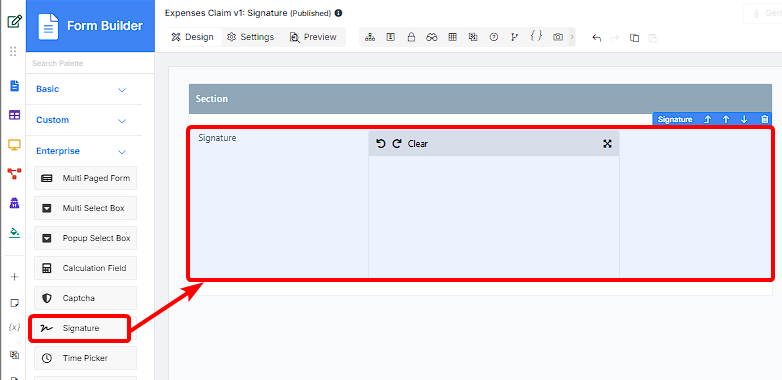Open the pencil edit icon in the sidebar
Screen dimensions: 782x380
pos(14,21)
